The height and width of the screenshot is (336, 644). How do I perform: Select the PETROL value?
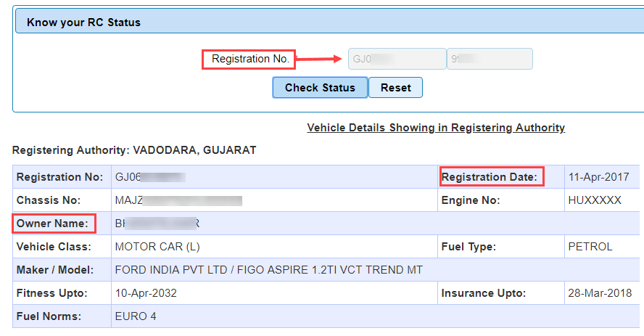click(590, 247)
